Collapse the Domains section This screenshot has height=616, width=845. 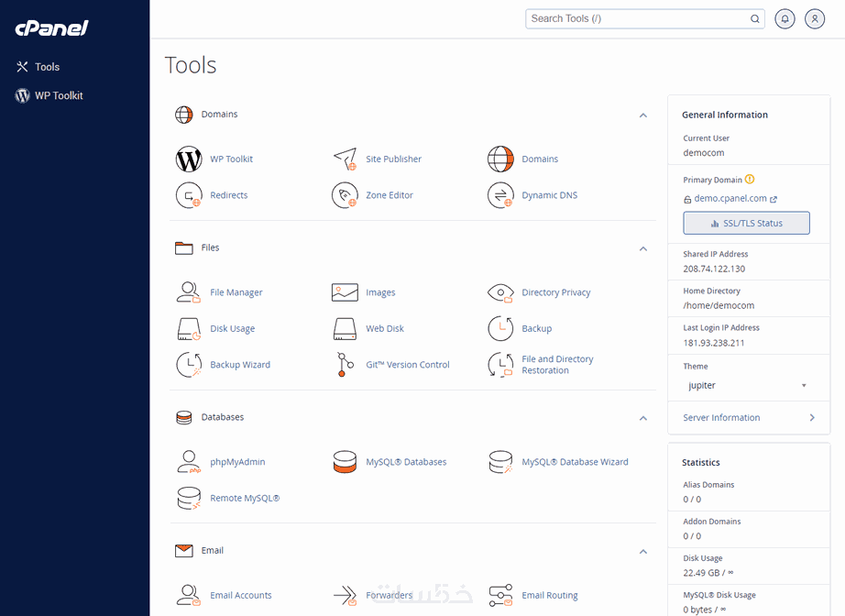[x=642, y=115]
